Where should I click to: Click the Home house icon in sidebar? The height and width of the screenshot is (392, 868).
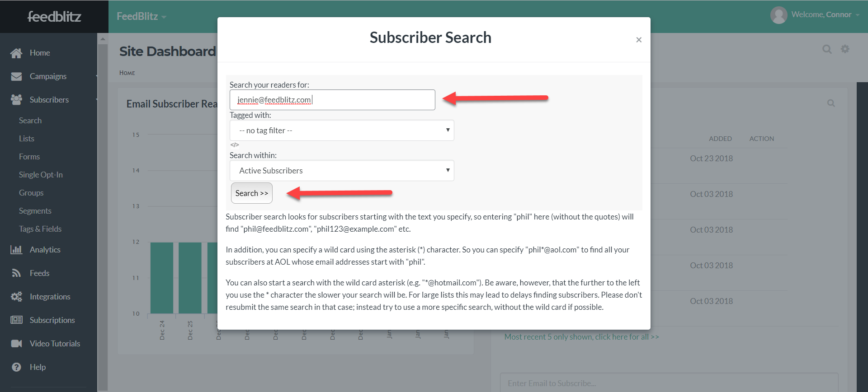point(16,53)
